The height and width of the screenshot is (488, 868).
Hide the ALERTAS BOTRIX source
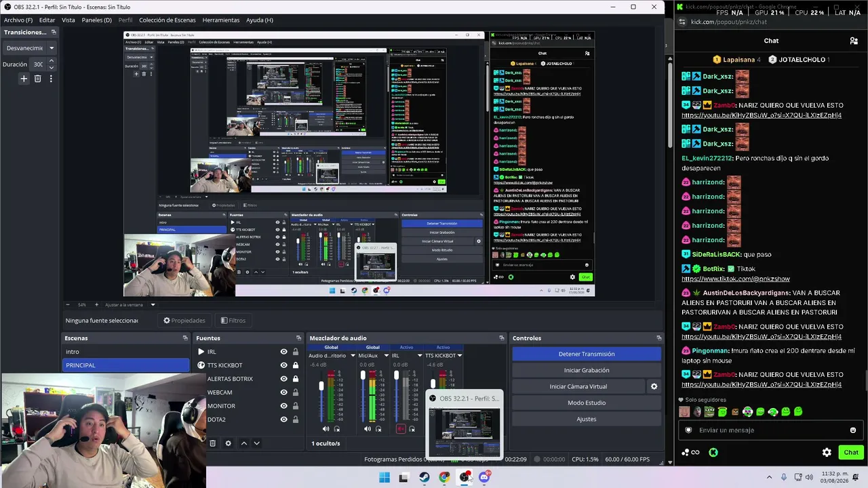(x=283, y=379)
